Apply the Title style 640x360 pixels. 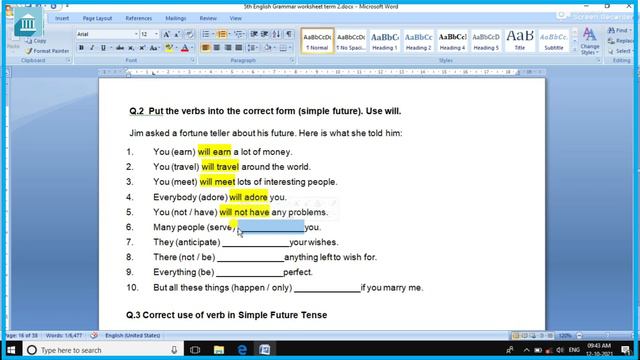tap(520, 41)
